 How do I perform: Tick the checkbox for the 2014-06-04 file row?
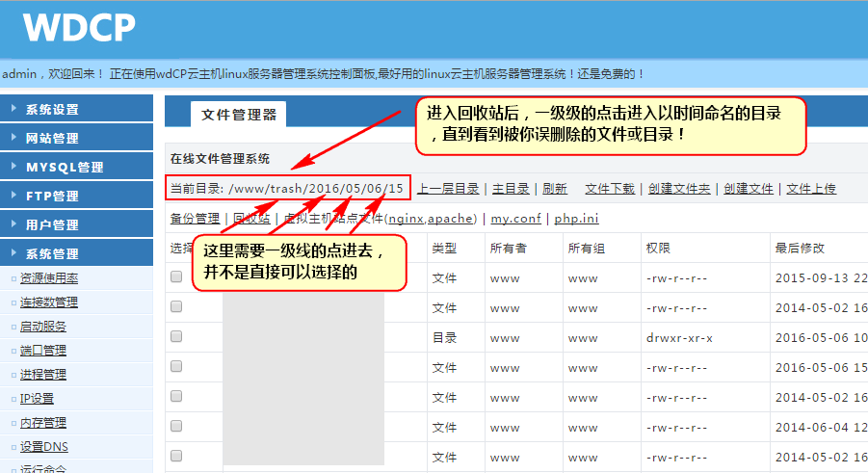coord(176,427)
